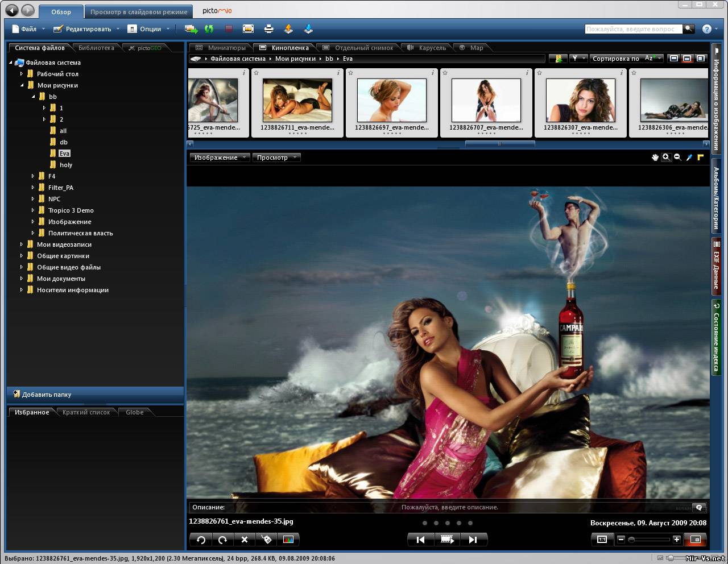728x564 pixels.
Task: Skip to next image with forward button
Action: (x=473, y=540)
